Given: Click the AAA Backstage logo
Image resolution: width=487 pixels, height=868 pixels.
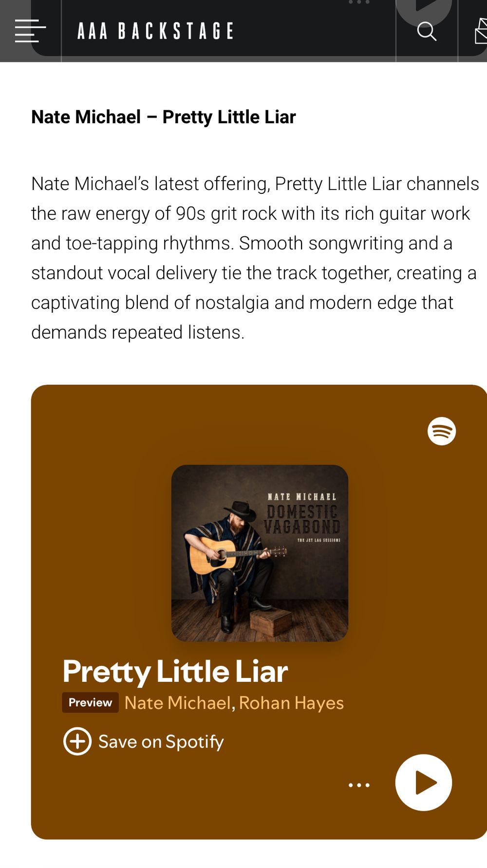Looking at the screenshot, I should (x=155, y=31).
